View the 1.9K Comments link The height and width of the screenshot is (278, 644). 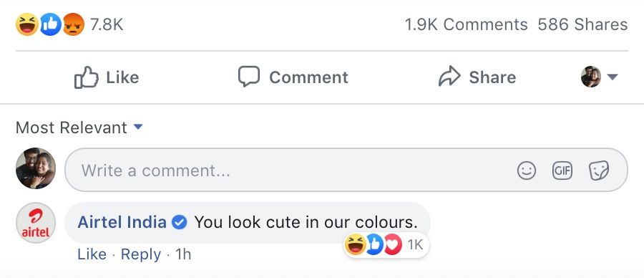(466, 24)
